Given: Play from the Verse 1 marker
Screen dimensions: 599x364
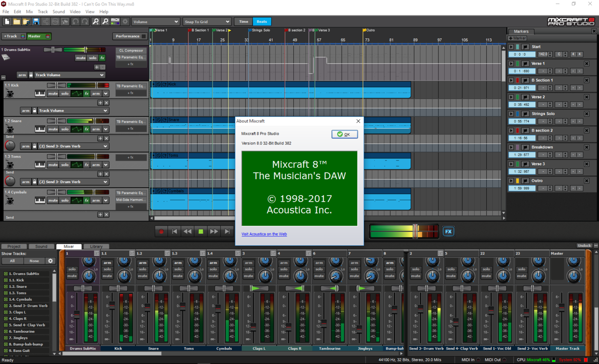Looking at the screenshot, I should click(x=511, y=64).
